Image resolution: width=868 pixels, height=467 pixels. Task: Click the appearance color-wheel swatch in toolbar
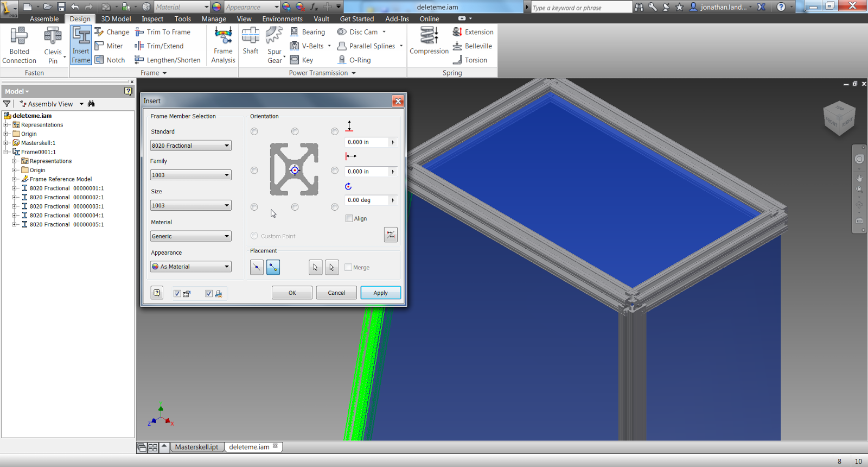[x=216, y=7]
